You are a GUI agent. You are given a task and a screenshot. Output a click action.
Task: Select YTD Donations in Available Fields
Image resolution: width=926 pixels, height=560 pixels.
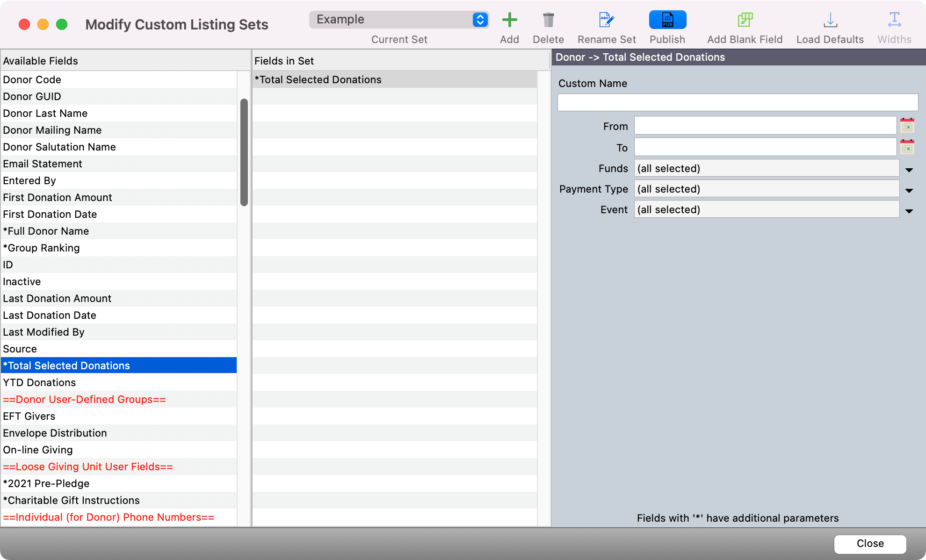point(39,383)
